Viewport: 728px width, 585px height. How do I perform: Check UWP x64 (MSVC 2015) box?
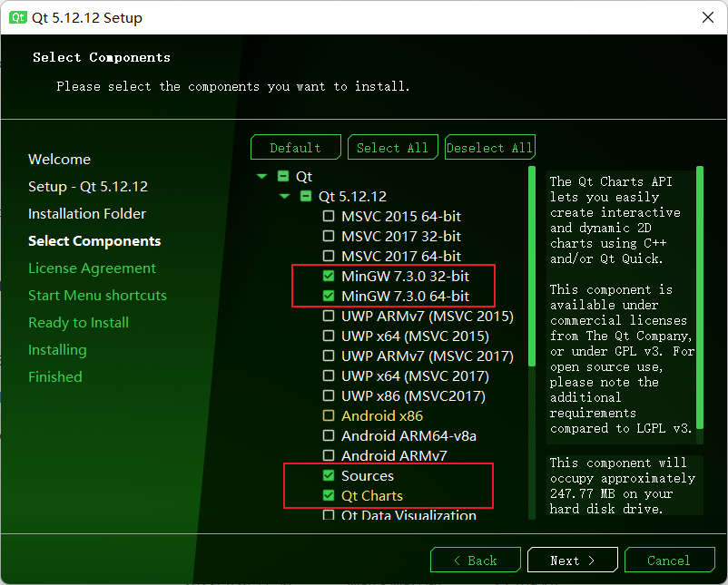point(329,336)
